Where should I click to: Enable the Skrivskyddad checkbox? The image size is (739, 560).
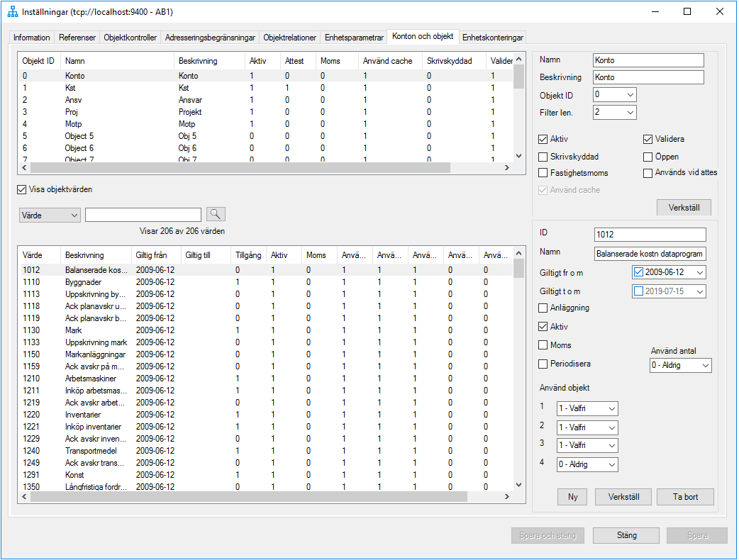(x=543, y=157)
